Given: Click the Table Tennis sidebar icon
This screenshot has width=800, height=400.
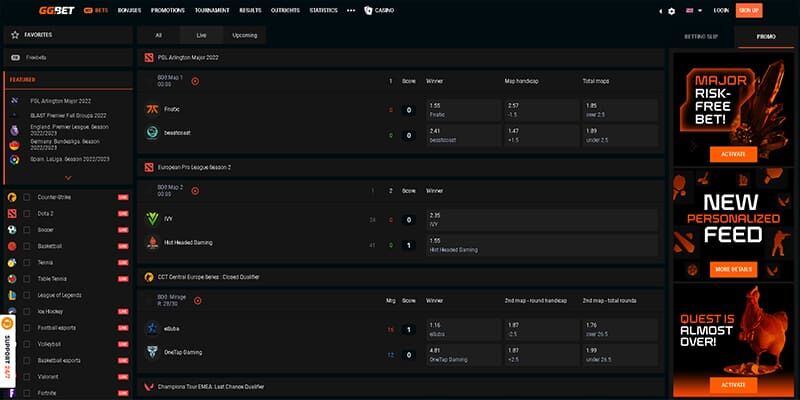Looking at the screenshot, I should pyautogui.click(x=12, y=279).
